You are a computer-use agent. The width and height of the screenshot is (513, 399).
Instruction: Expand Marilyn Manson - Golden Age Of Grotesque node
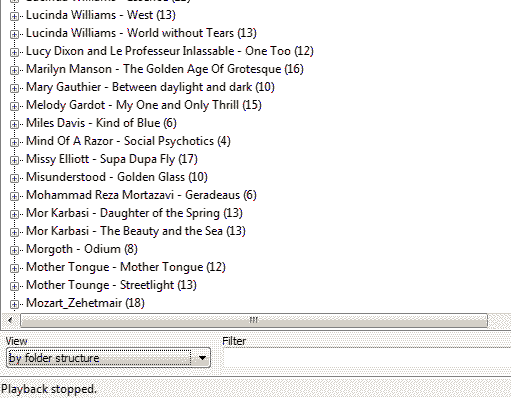[x=14, y=70]
